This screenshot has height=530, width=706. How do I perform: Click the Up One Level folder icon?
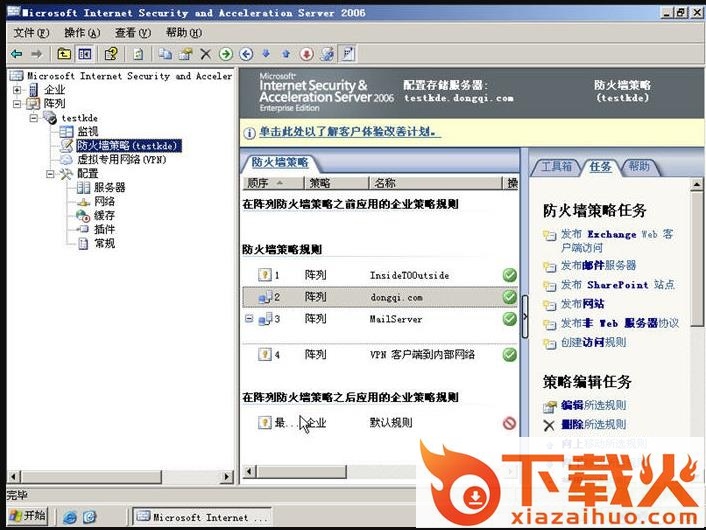click(x=64, y=54)
